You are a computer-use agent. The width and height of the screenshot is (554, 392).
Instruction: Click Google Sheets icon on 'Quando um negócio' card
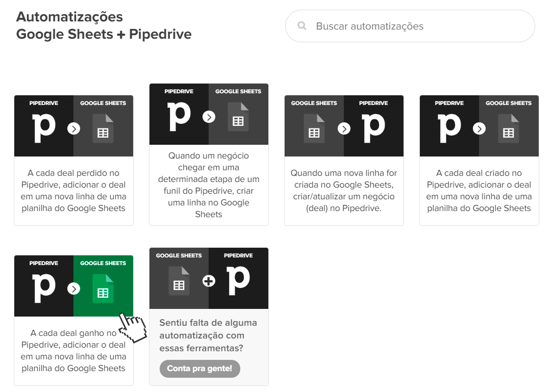tap(239, 117)
